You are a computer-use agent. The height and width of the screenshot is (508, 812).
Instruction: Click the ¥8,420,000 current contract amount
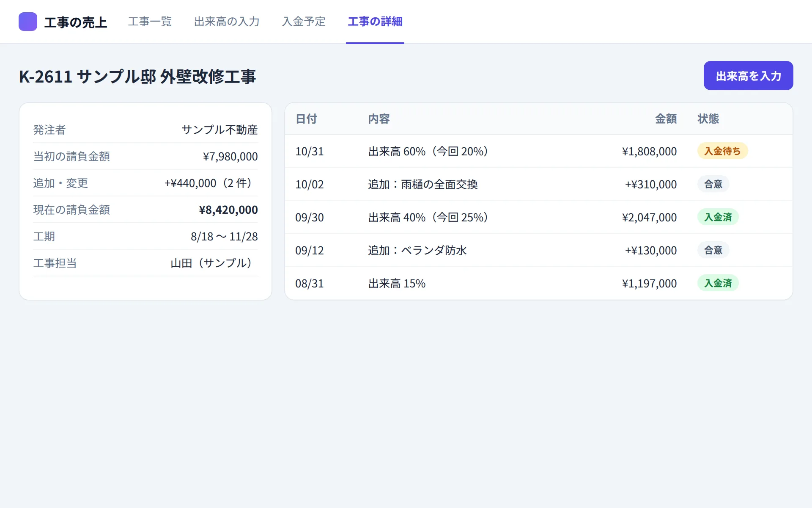pyautogui.click(x=228, y=210)
